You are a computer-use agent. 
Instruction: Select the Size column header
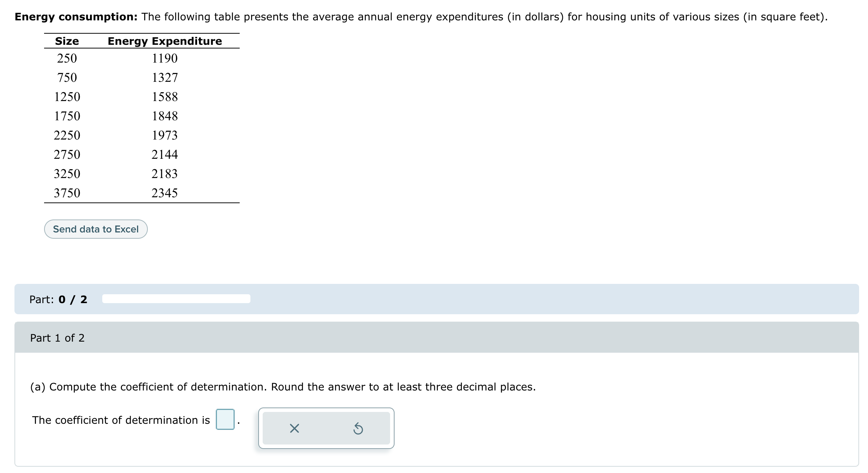67,41
